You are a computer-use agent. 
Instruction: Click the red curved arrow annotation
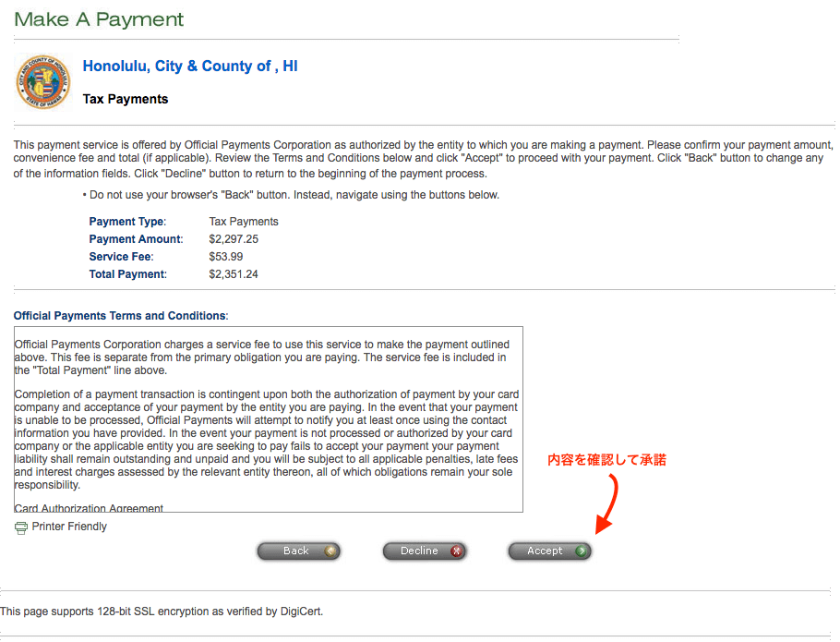(x=609, y=503)
